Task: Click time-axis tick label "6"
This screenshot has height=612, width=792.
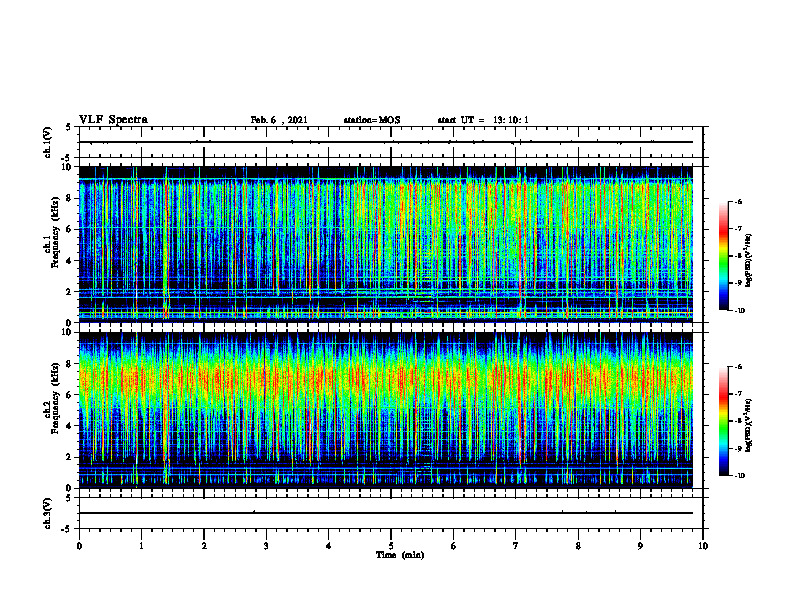Action: pyautogui.click(x=454, y=546)
